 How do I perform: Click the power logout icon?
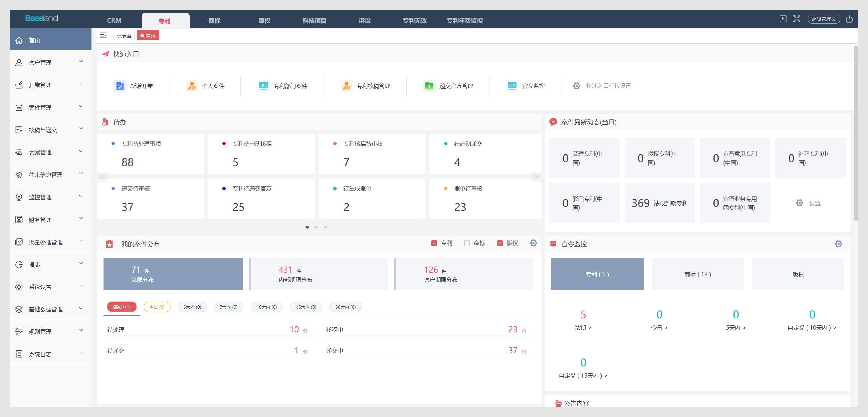849,19
